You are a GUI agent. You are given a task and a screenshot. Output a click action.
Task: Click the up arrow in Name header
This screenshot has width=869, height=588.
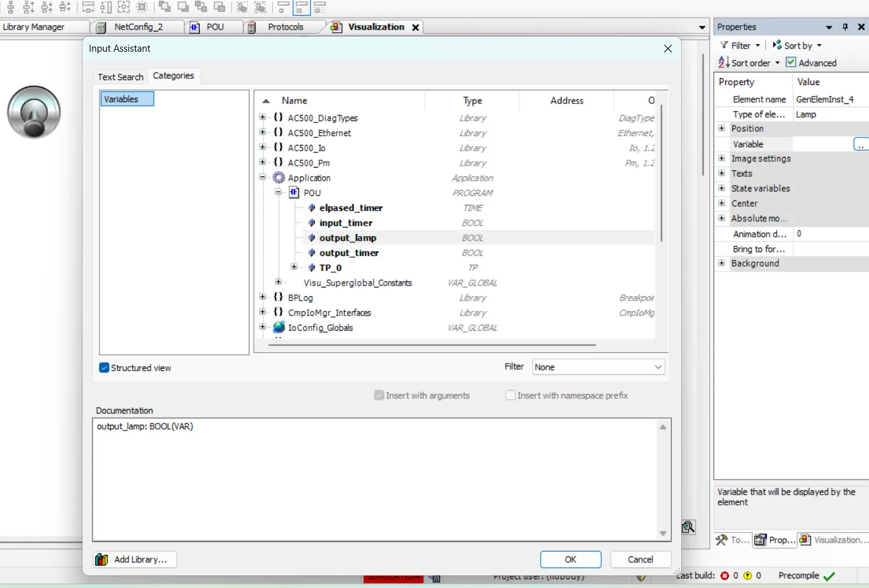tap(266, 101)
